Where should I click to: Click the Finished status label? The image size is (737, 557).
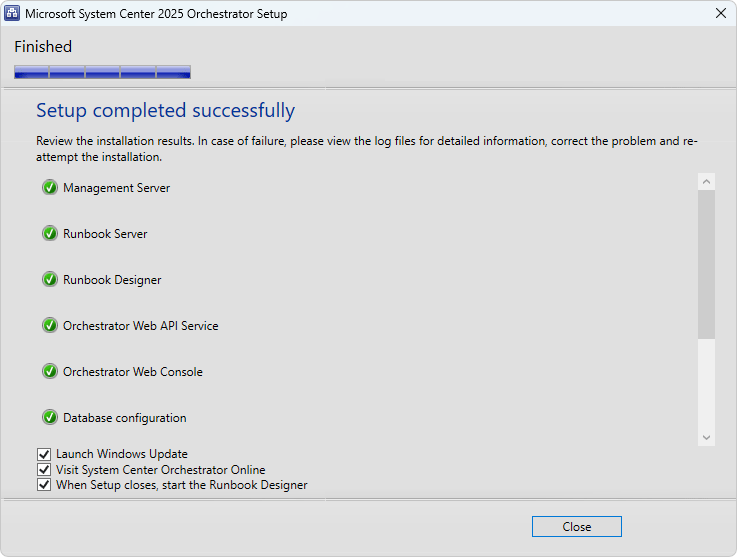coord(43,47)
